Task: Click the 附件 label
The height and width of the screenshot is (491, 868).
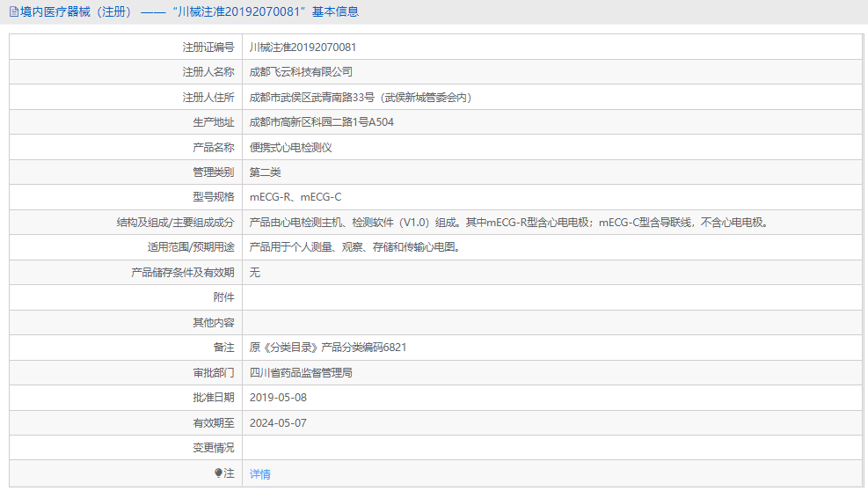Action: (x=223, y=297)
